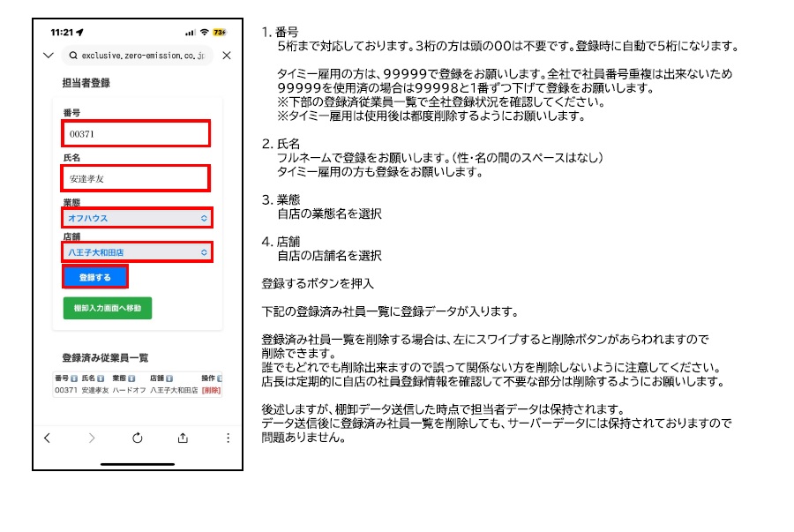Open the 店舗 dropdown showing 八王子大和田店
This screenshot has height=532, width=794.
[x=137, y=252]
